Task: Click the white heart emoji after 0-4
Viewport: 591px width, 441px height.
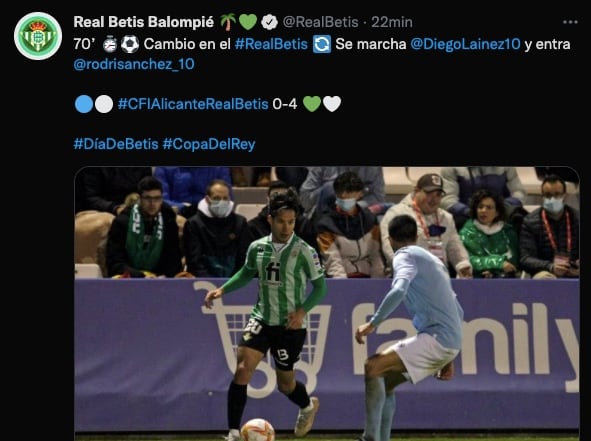Action: tap(332, 104)
